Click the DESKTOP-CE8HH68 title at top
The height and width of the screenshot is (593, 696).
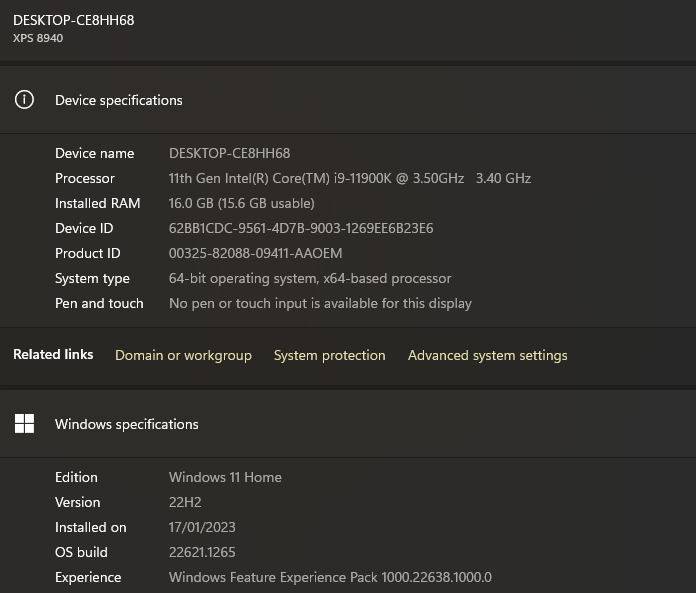tap(74, 20)
